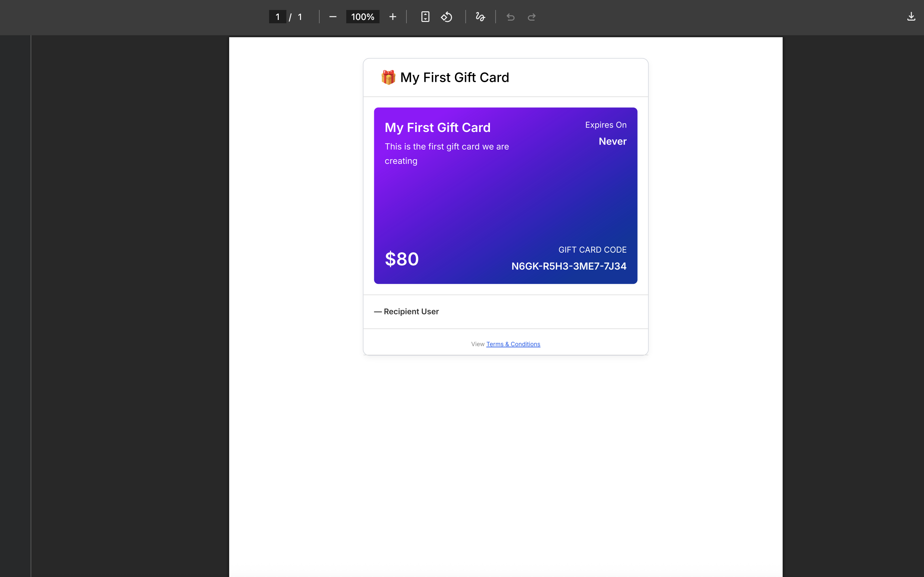
Task: Click the $80 amount on the card
Action: click(402, 259)
